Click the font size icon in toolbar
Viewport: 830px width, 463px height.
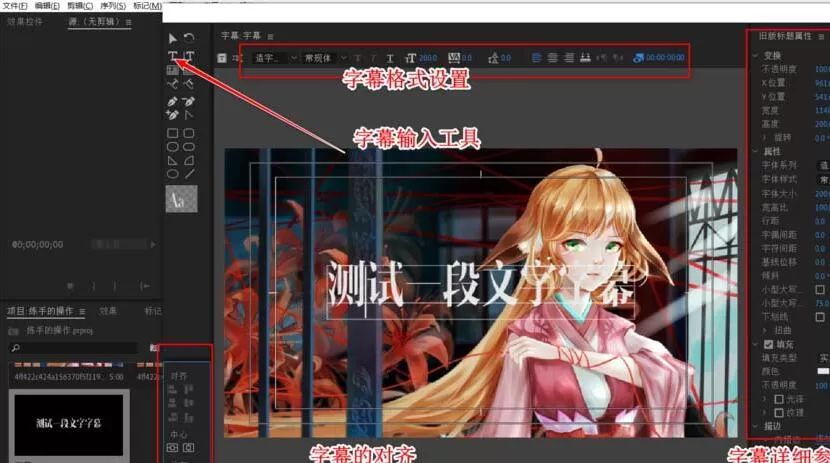tap(411, 58)
